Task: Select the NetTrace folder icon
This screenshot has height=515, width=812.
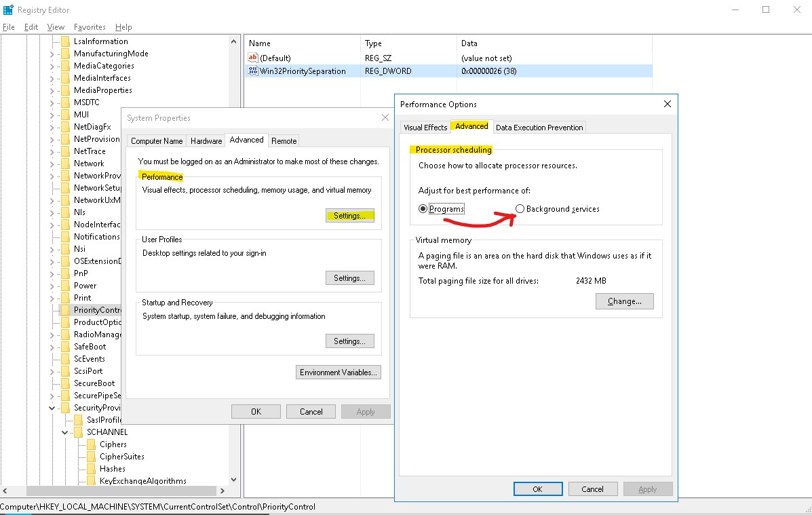Action: coord(65,151)
